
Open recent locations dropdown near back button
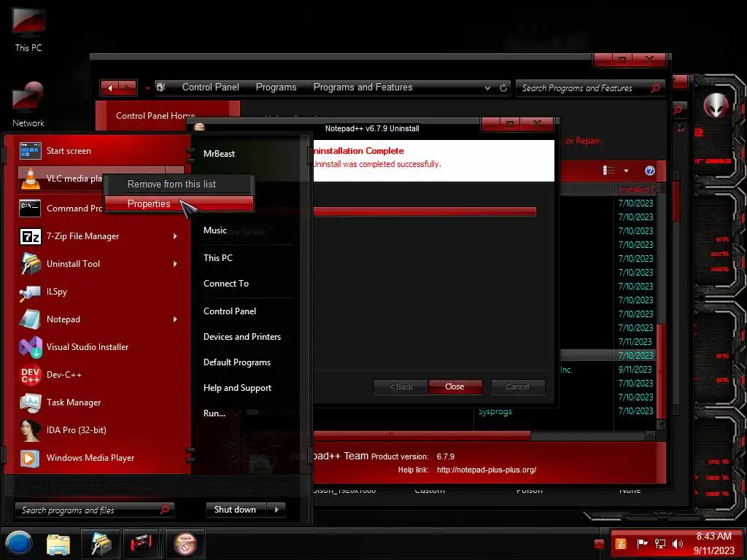click(147, 88)
